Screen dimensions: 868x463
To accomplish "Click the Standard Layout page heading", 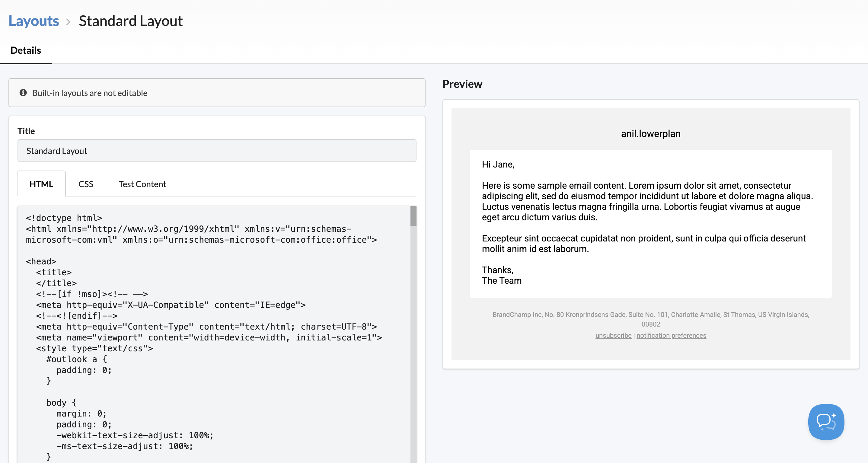I will 131,21.
